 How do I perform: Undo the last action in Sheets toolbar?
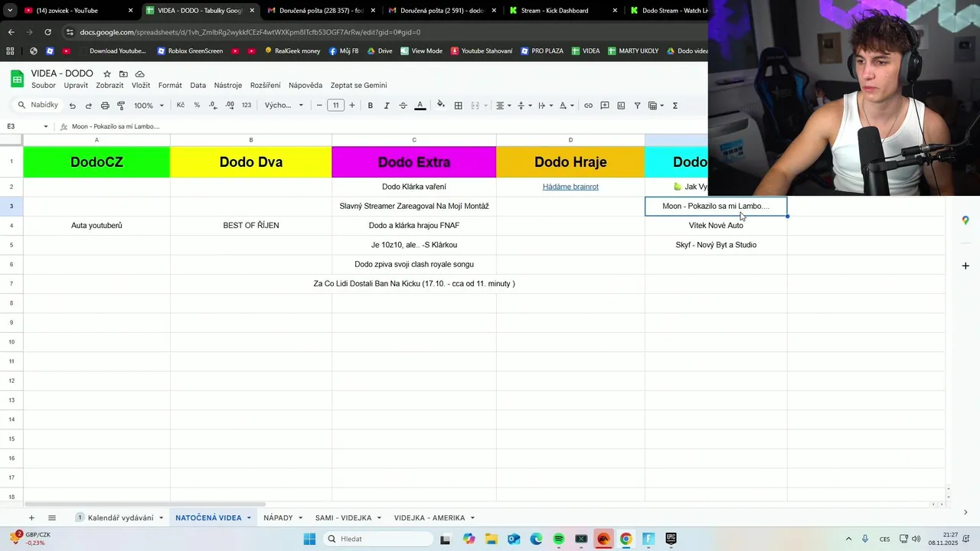tap(72, 106)
